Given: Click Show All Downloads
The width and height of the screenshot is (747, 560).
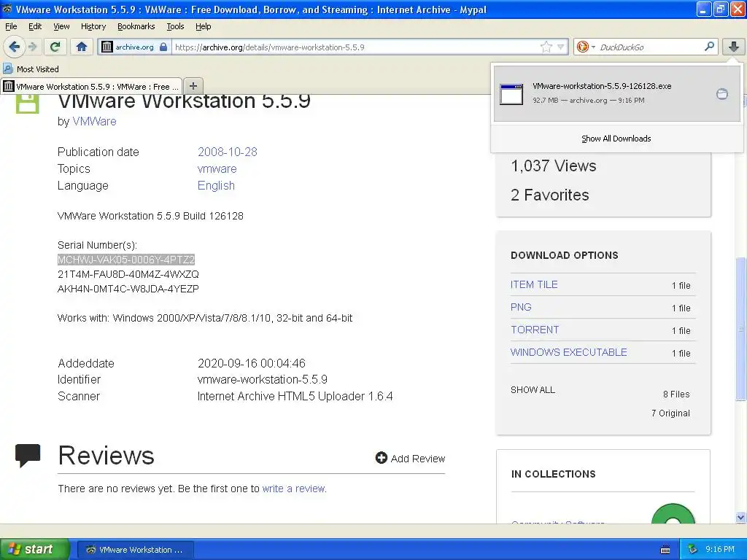Looking at the screenshot, I should pos(616,139).
